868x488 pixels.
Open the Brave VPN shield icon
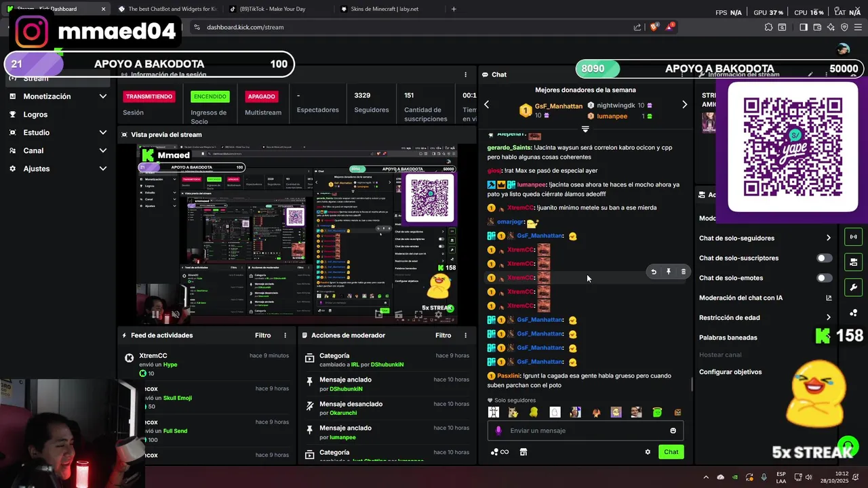click(x=844, y=27)
